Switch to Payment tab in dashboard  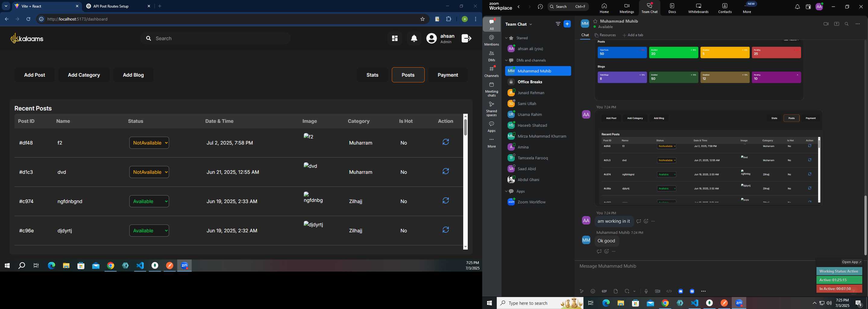[x=448, y=75]
